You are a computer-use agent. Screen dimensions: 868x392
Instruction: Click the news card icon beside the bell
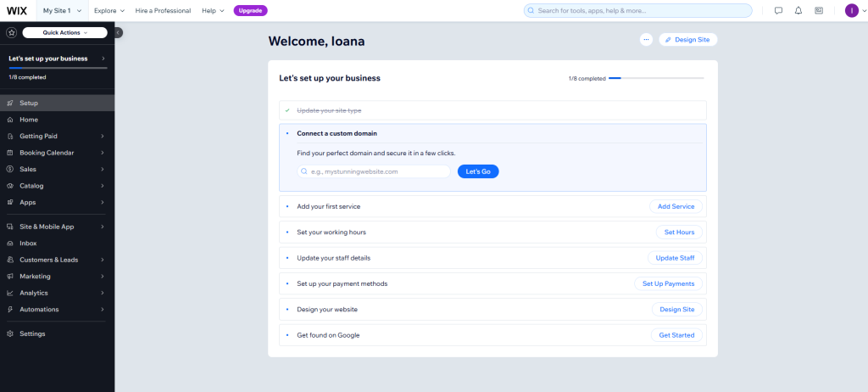click(x=819, y=10)
